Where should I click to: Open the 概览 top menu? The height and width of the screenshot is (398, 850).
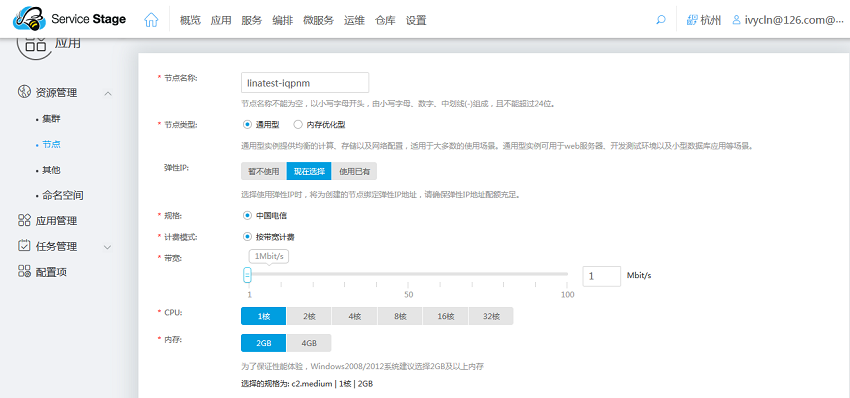tap(190, 21)
